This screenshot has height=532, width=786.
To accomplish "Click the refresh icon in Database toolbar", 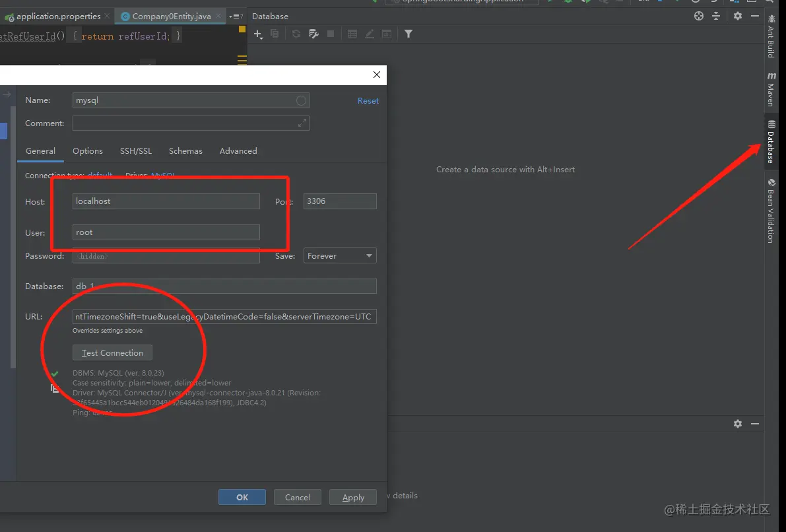I will click(x=296, y=34).
